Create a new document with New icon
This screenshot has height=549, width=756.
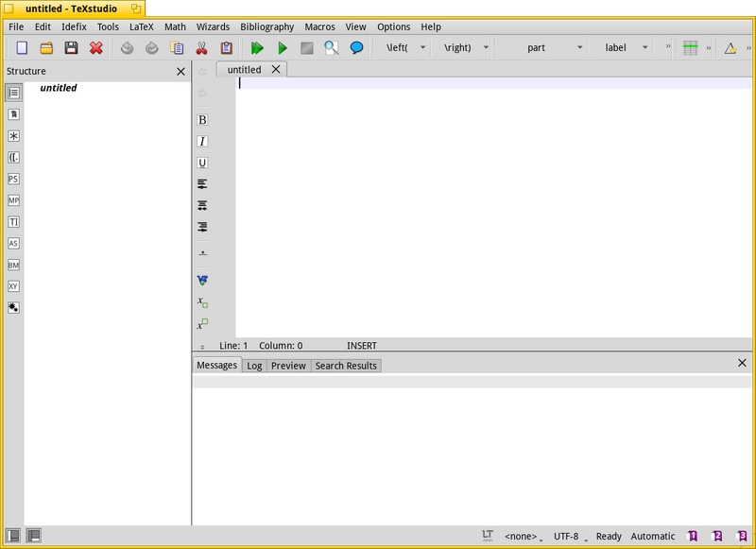pyautogui.click(x=22, y=47)
